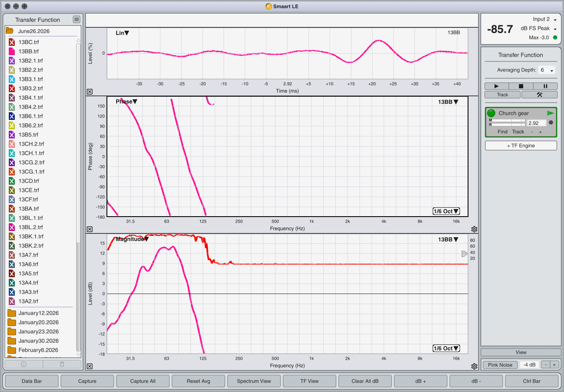
Task: Pause measurement with the pause button
Action: pos(545,86)
